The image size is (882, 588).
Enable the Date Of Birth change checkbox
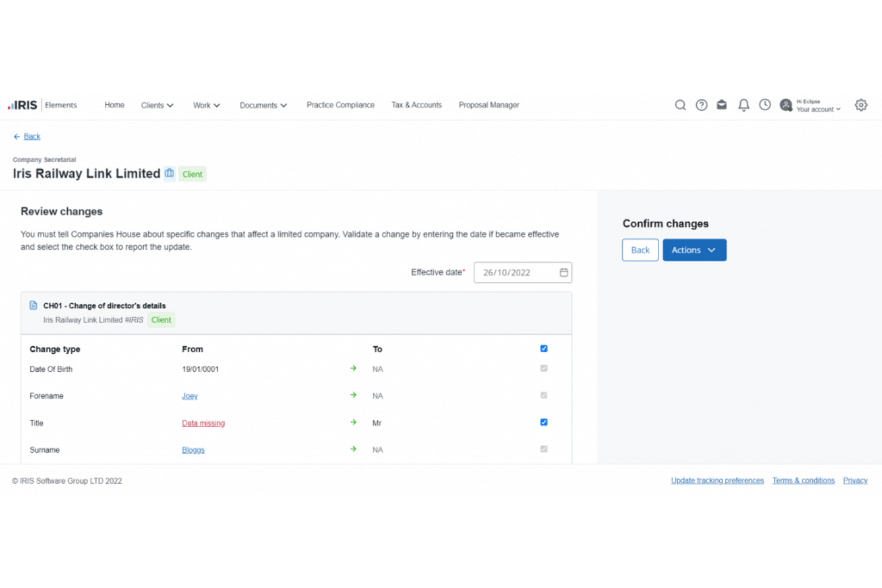543,368
